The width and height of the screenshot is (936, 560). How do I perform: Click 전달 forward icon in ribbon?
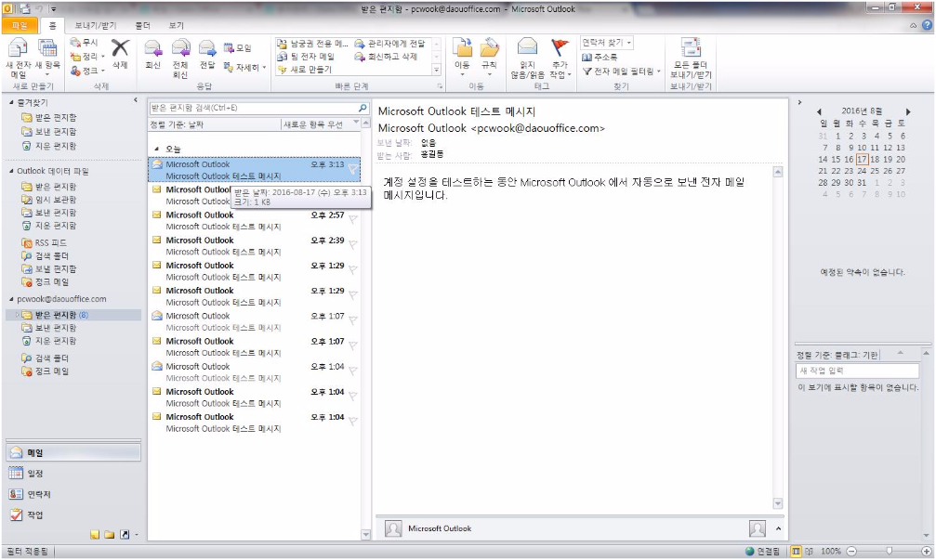click(x=207, y=54)
